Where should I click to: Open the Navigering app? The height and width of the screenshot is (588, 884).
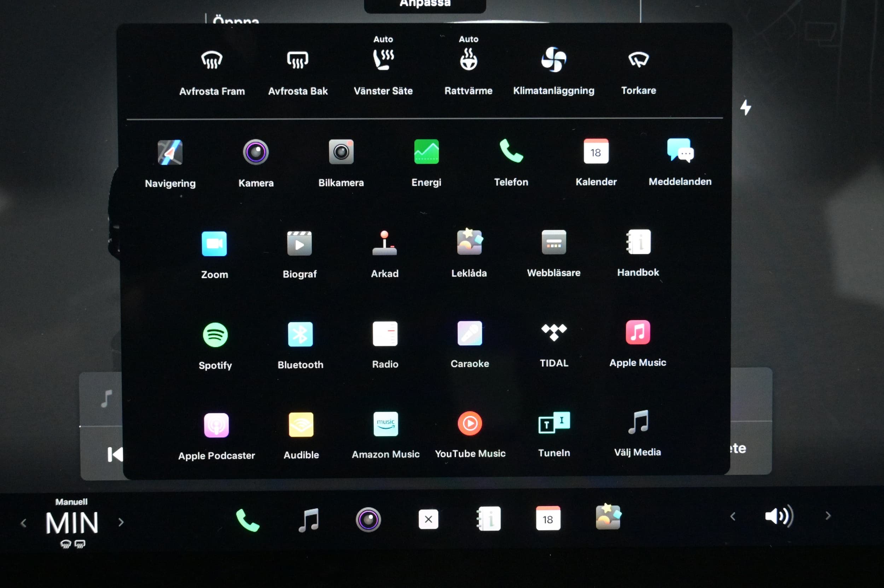170,153
